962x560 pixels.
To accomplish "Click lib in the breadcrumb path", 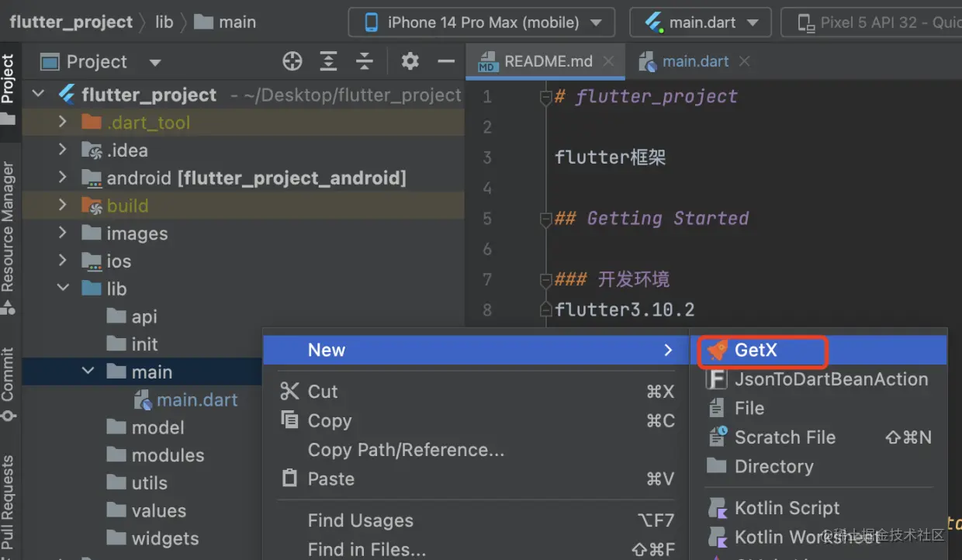I will coord(164,22).
